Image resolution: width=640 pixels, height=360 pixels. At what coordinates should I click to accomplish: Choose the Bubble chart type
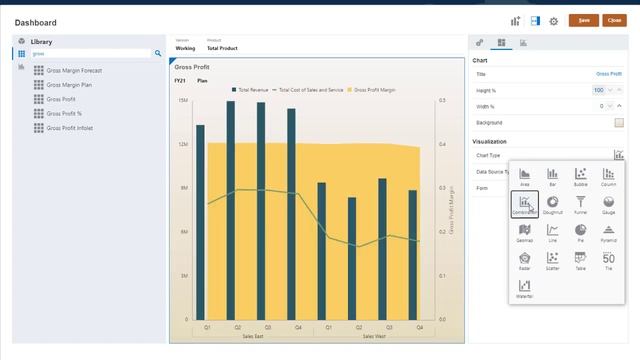coord(580,176)
